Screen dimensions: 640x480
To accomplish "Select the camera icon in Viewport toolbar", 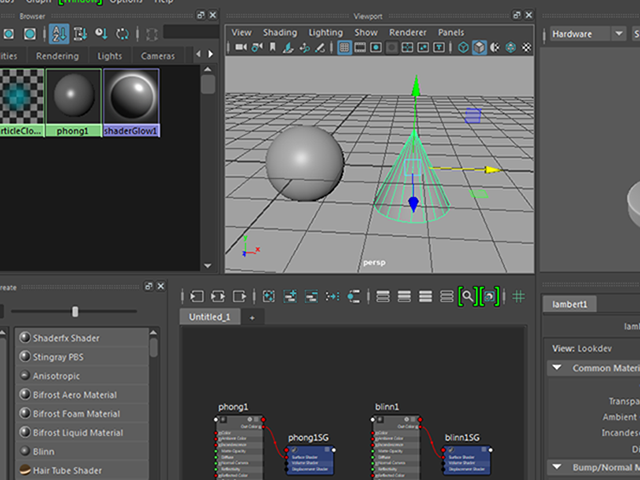I will (241, 47).
